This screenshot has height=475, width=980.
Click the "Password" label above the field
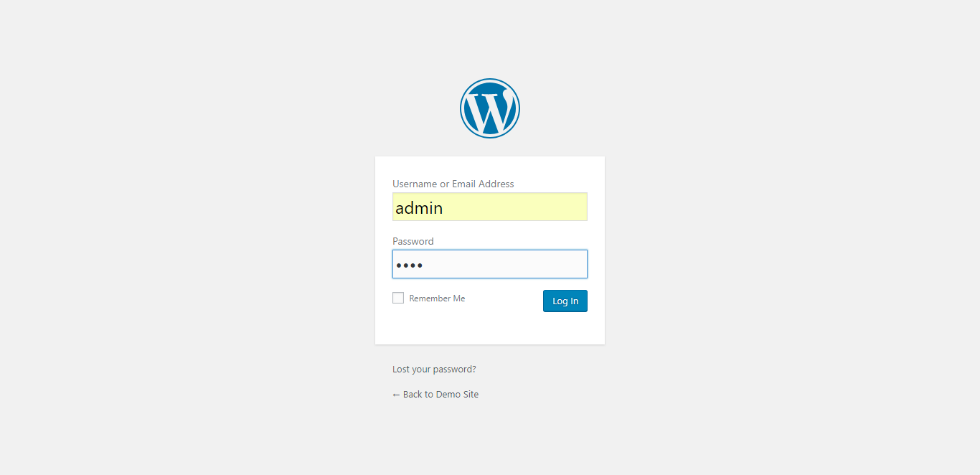[x=413, y=241]
